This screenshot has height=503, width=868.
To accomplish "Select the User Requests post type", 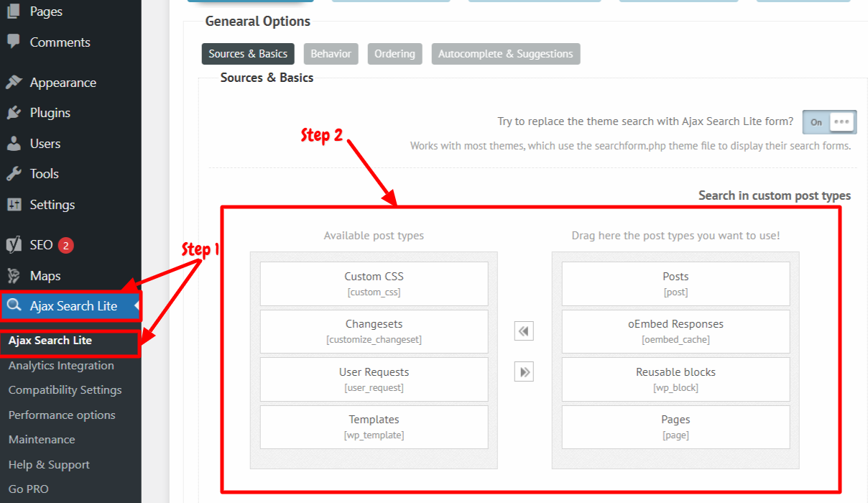I will [x=374, y=379].
